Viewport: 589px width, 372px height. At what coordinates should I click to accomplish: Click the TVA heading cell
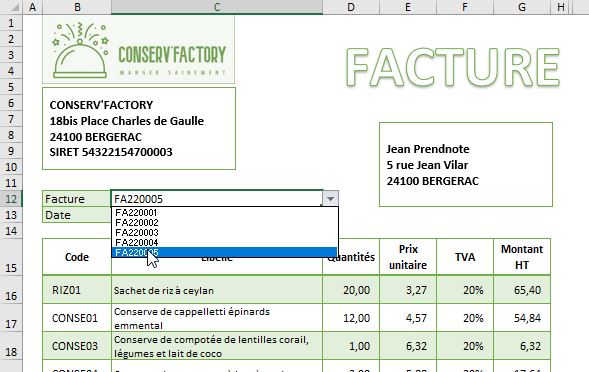click(465, 257)
